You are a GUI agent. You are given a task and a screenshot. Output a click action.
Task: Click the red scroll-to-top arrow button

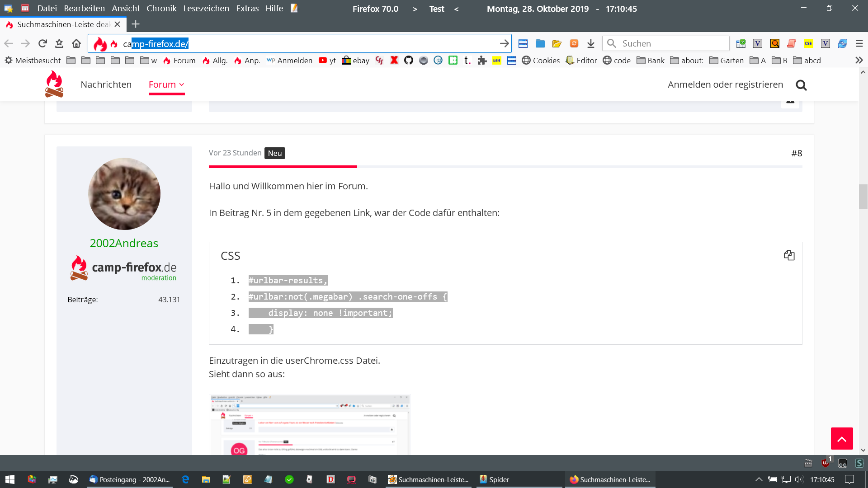coord(841,438)
